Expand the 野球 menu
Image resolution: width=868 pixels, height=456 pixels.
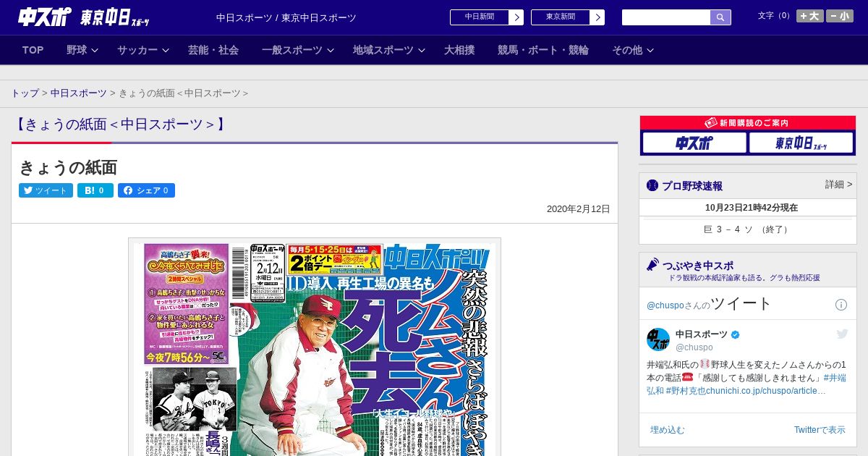tap(82, 50)
